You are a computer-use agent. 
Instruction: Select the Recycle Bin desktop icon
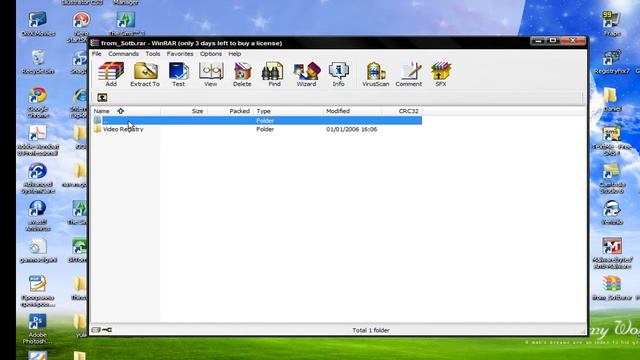pos(38,62)
